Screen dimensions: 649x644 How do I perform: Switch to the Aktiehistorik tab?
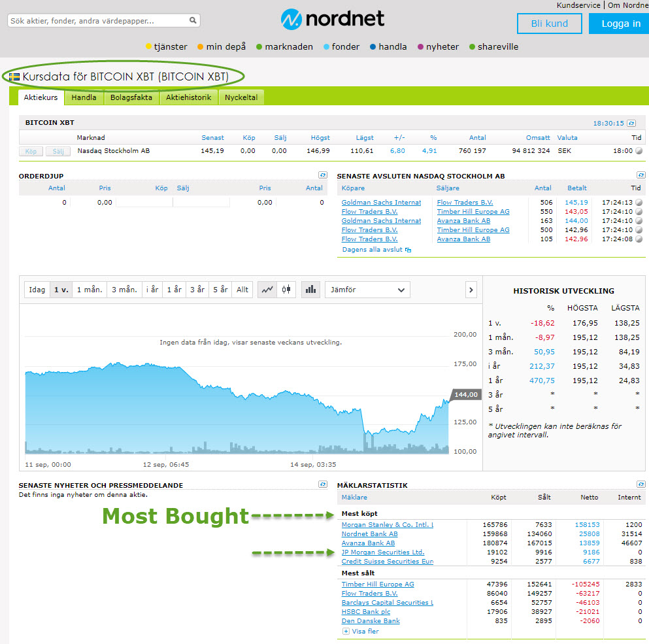click(188, 97)
